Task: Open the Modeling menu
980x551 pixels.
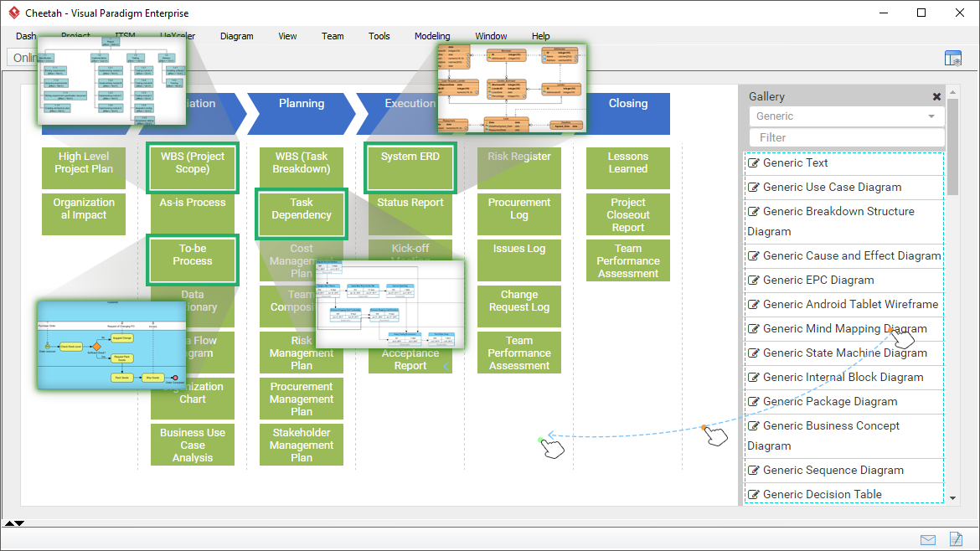Action: click(432, 36)
